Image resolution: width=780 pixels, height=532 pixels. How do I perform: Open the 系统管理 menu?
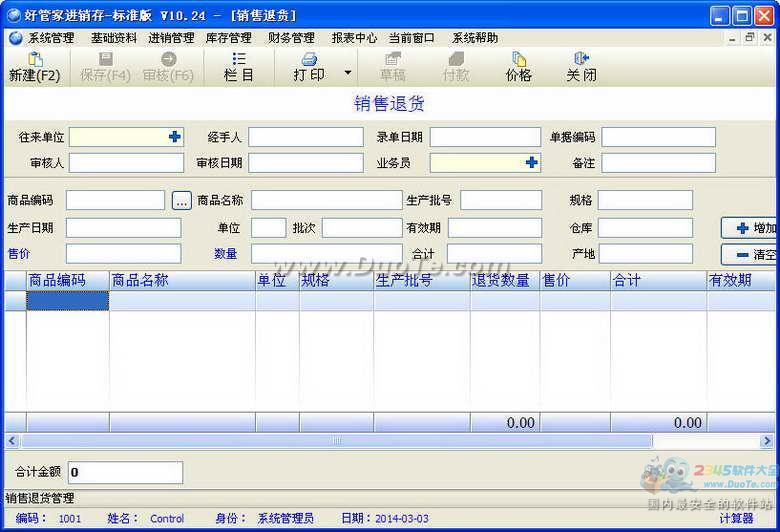(51, 38)
